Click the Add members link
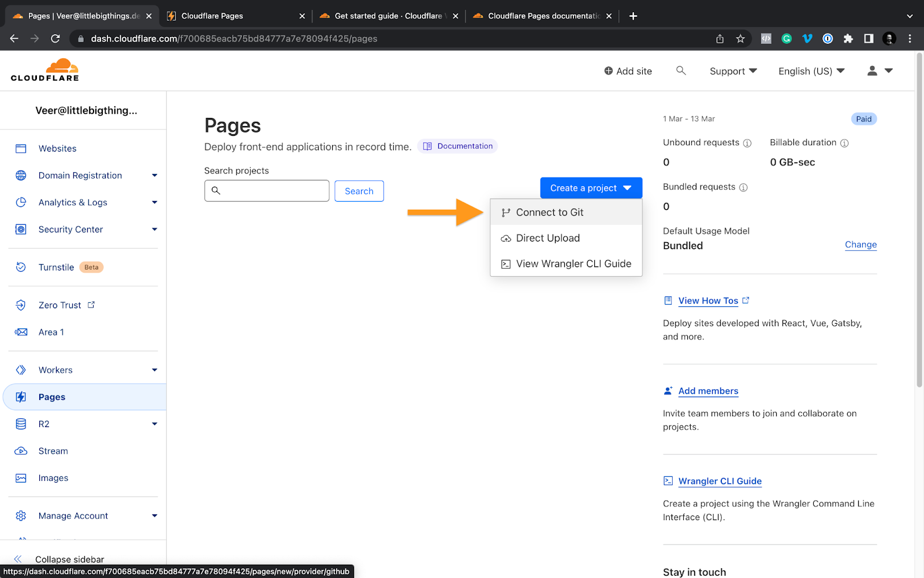 click(x=708, y=391)
